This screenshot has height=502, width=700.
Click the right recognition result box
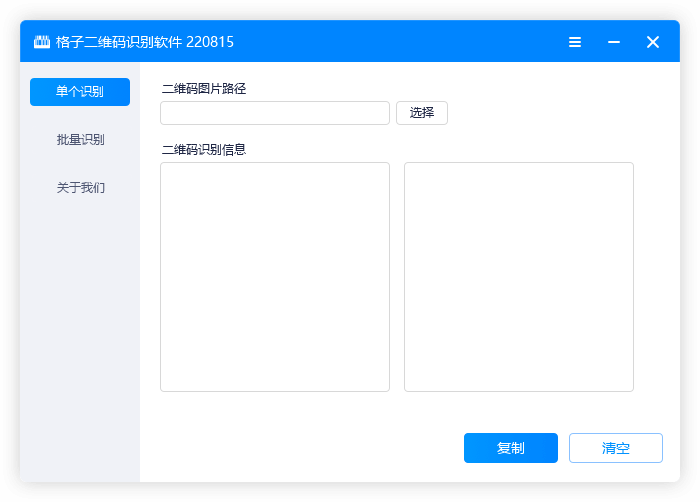click(519, 277)
